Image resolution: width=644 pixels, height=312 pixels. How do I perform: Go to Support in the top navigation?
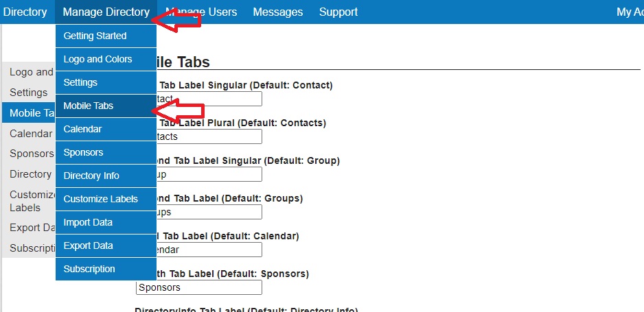[x=338, y=12]
